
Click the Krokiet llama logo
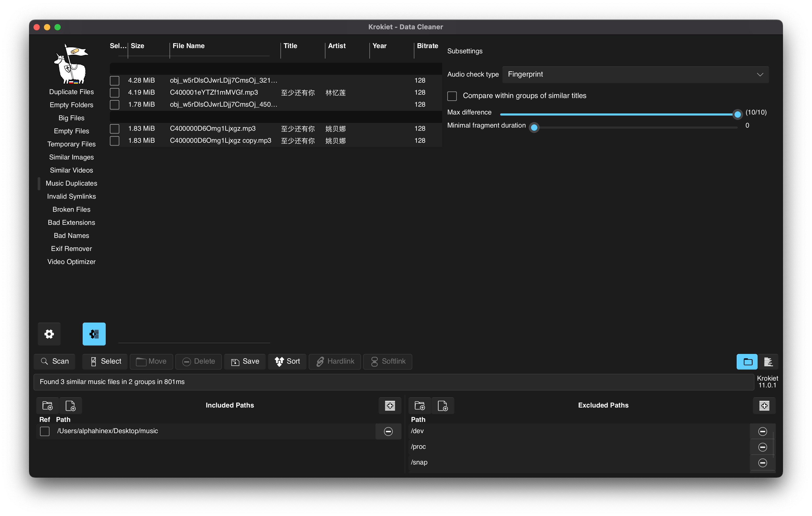coord(71,64)
